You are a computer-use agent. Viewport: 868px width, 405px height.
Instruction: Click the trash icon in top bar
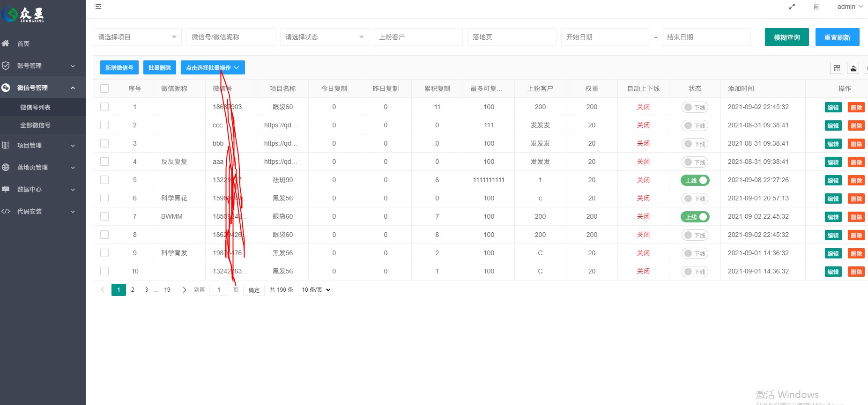tap(816, 7)
